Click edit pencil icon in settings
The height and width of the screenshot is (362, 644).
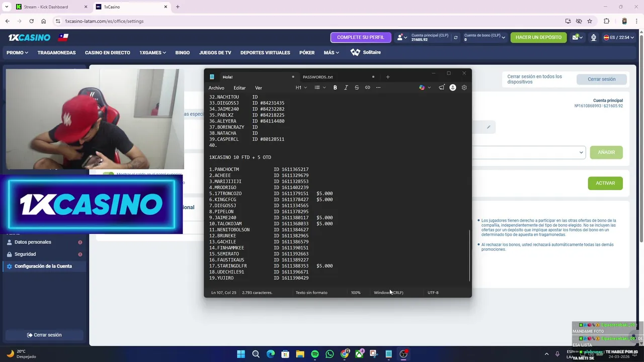[x=488, y=127]
